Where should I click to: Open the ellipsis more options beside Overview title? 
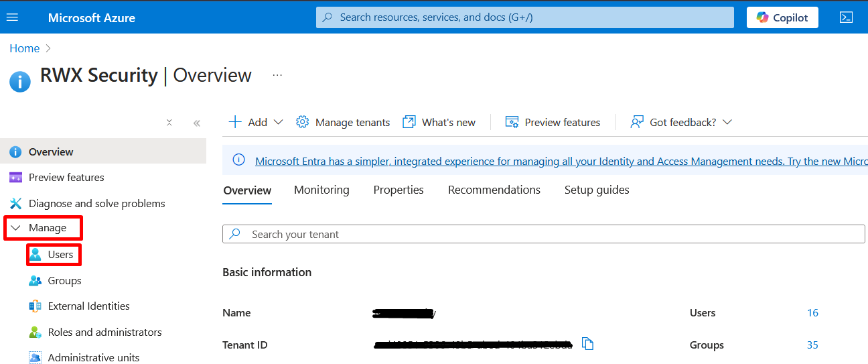coord(277,75)
